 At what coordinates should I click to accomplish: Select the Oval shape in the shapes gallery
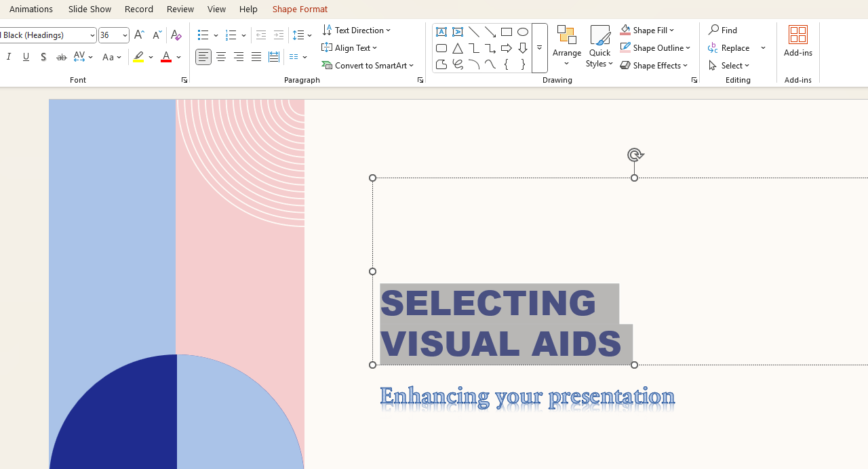click(523, 32)
